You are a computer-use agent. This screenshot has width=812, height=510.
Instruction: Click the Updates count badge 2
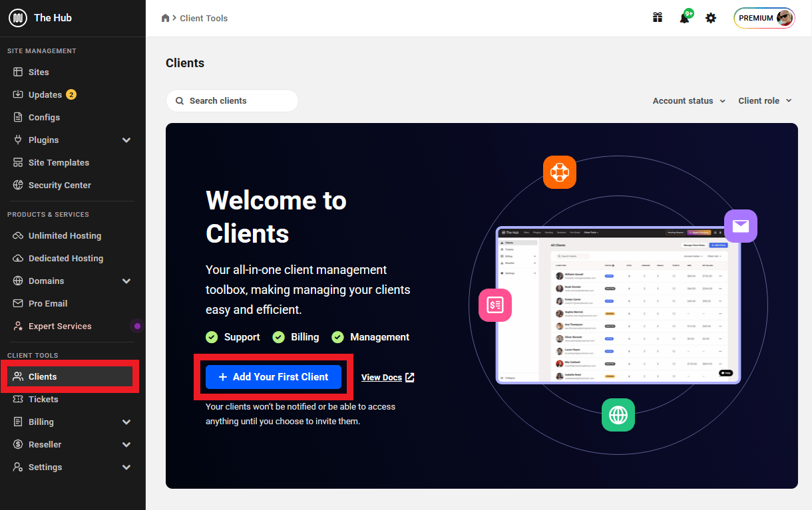point(71,94)
